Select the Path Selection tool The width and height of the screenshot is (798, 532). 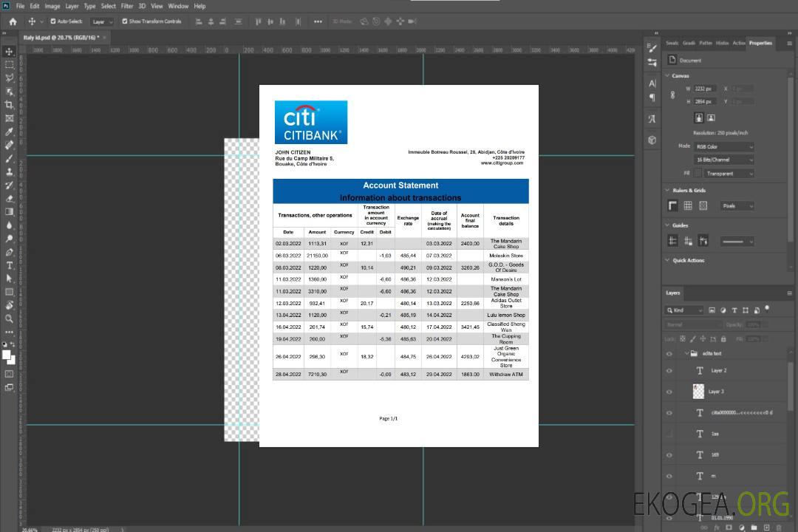pos(9,279)
